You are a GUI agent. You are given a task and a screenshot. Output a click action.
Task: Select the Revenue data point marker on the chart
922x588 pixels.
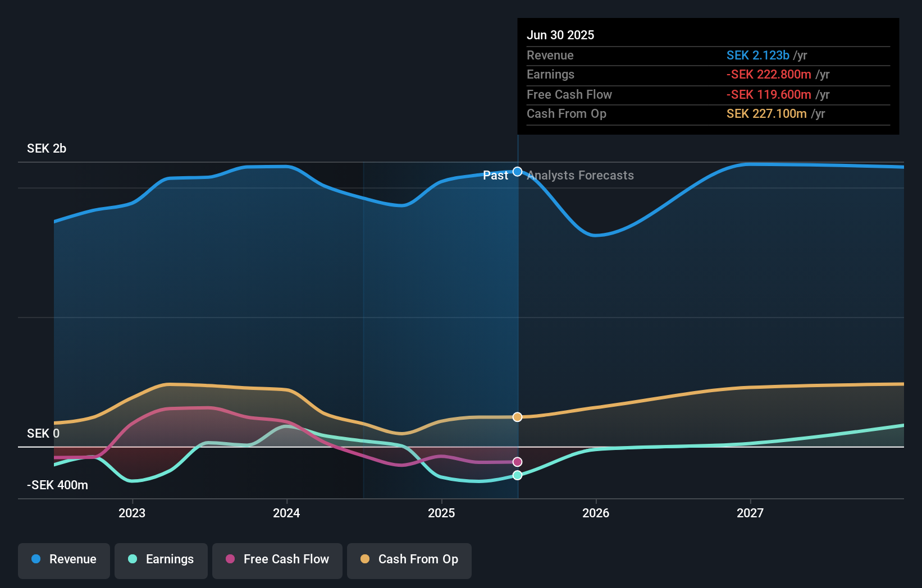pos(517,172)
